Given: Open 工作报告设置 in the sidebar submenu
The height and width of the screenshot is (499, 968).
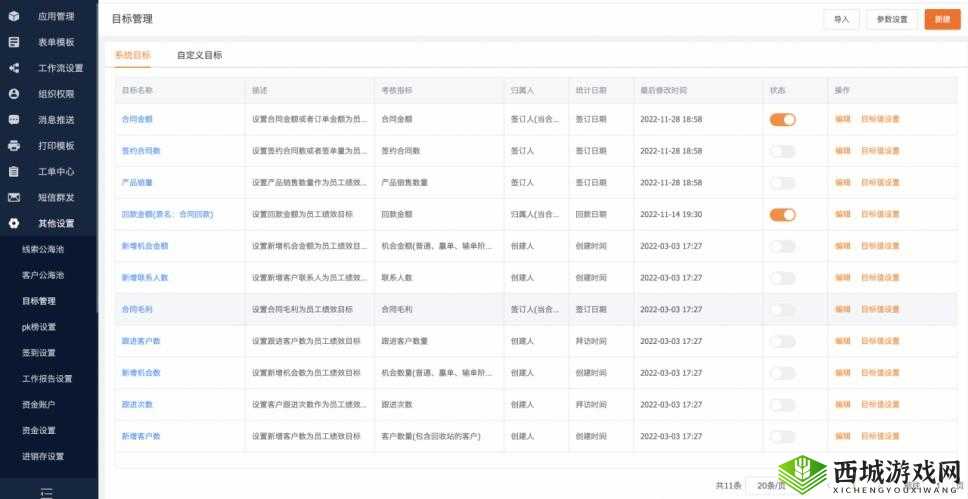Looking at the screenshot, I should coord(47,379).
